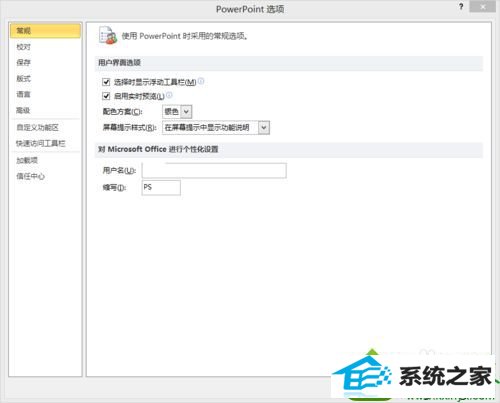Click the 使用 PowerPoint 时采用的常规选项 description text
500x403 pixels.
coord(185,36)
